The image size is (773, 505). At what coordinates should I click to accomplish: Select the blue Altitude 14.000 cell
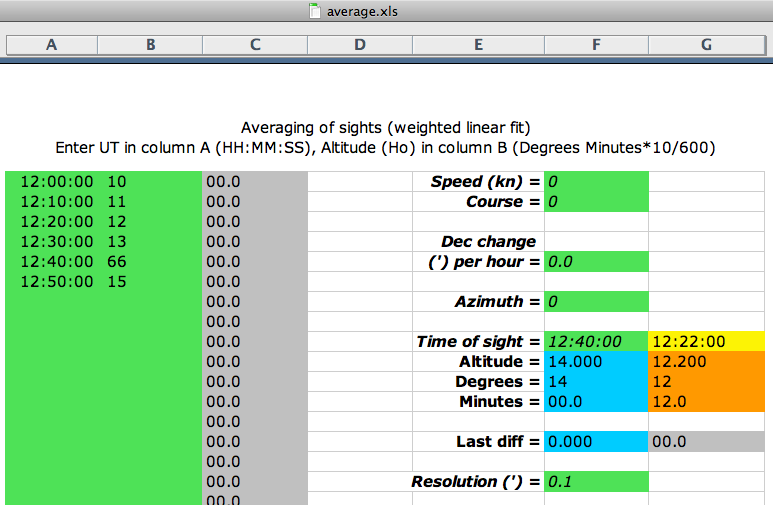(595, 362)
